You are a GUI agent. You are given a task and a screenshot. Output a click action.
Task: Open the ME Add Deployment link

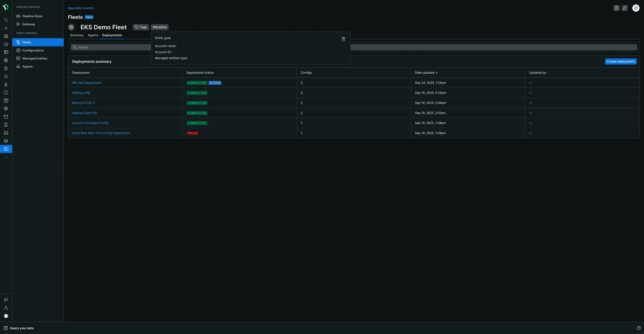pos(87,83)
